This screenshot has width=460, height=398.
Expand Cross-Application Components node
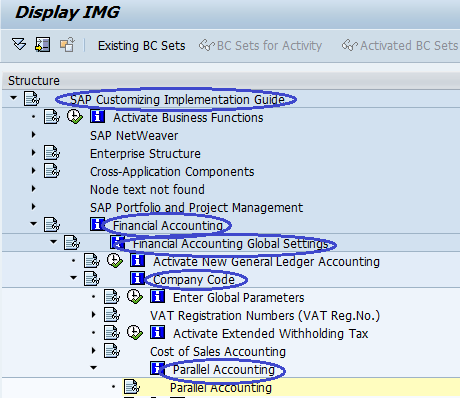click(33, 171)
